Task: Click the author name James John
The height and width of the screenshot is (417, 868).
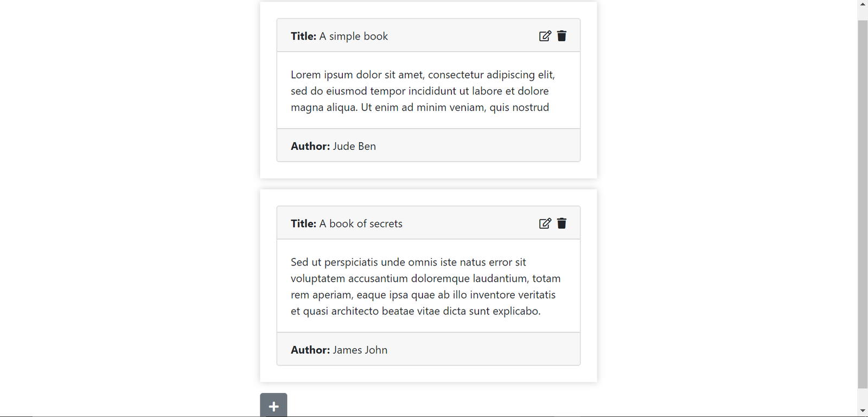Action: click(x=360, y=350)
